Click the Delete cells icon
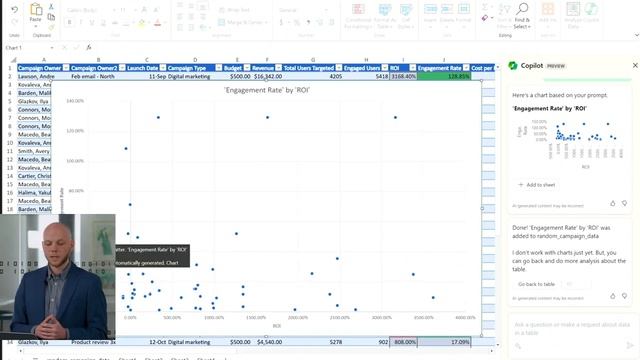This screenshot has width=640, height=360. coord(447,9)
